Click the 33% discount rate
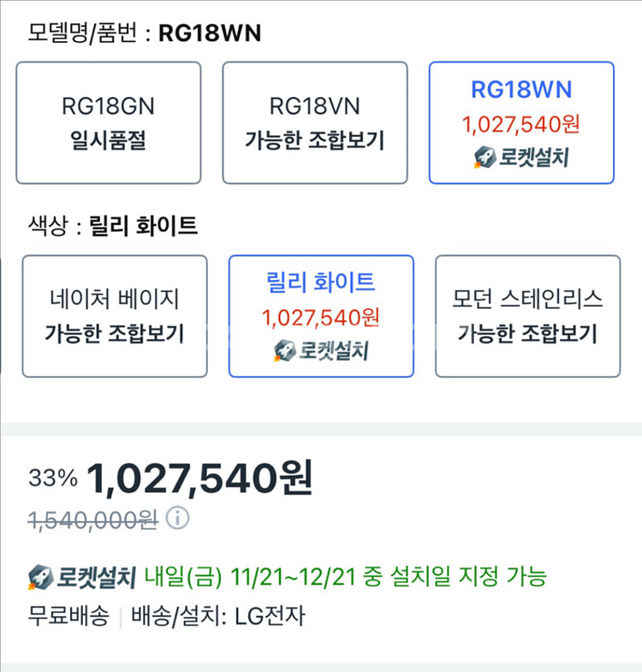 click(52, 479)
